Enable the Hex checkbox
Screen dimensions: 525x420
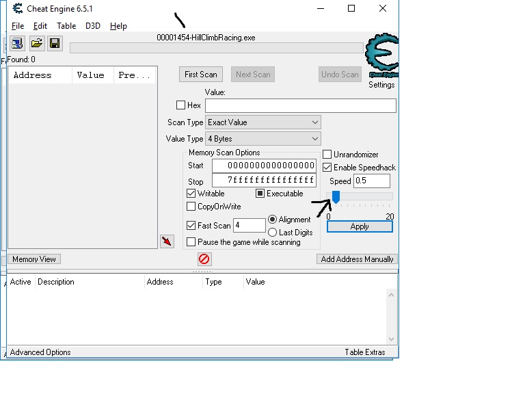click(x=181, y=105)
